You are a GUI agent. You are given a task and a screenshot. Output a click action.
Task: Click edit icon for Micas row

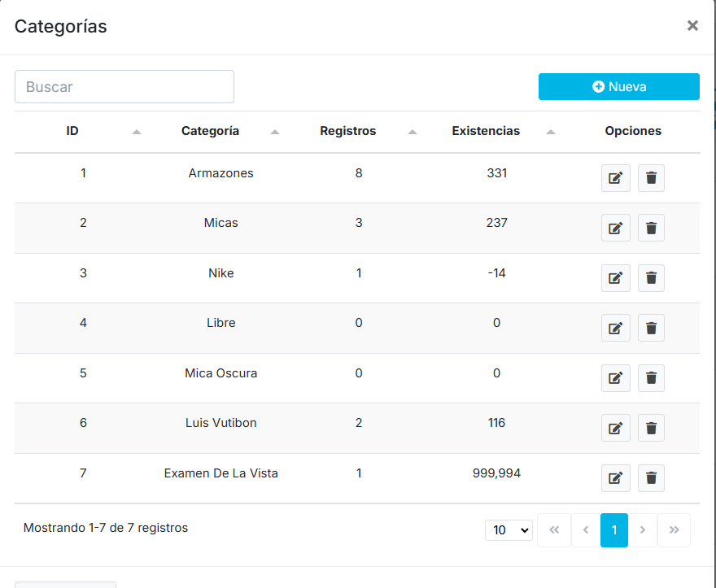click(615, 228)
